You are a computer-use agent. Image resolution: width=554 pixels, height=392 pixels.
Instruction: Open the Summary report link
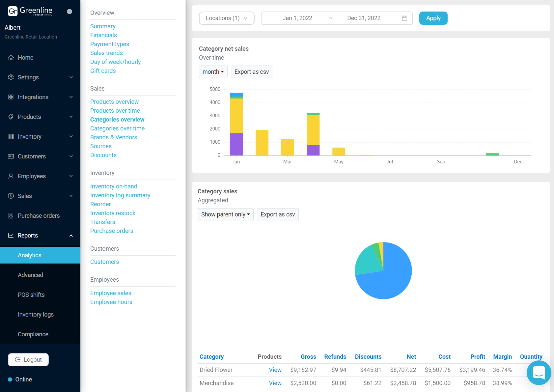103,26
